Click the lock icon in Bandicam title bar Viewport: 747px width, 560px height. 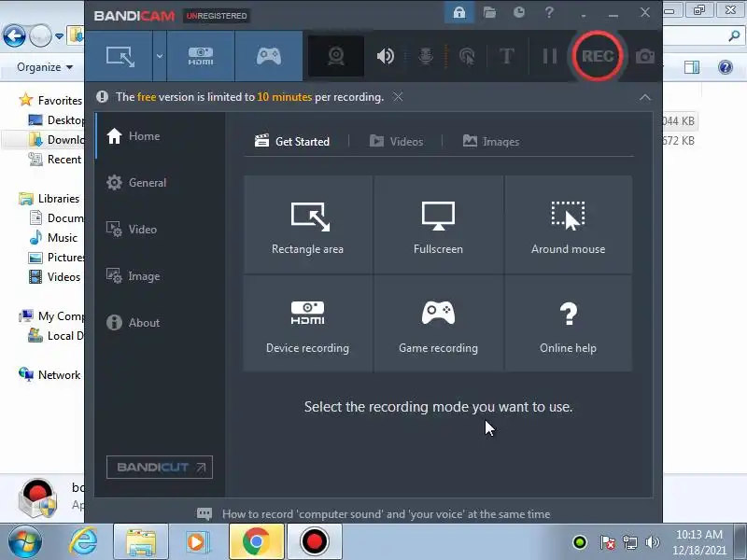pyautogui.click(x=459, y=12)
